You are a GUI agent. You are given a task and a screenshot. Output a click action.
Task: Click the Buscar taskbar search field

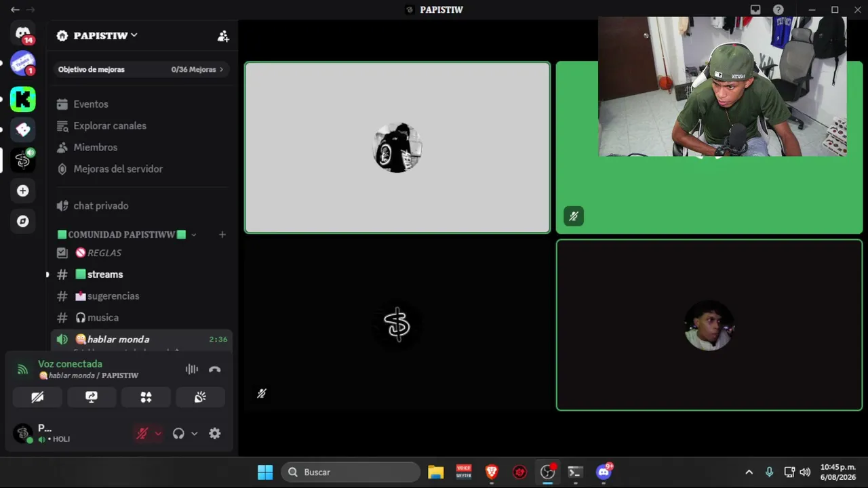[351, 472]
